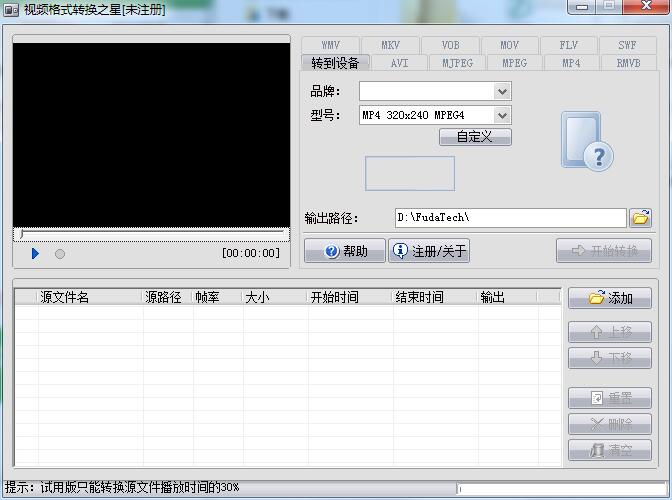The width and height of the screenshot is (672, 500).
Task: Click the device question mark icon
Action: click(x=587, y=141)
